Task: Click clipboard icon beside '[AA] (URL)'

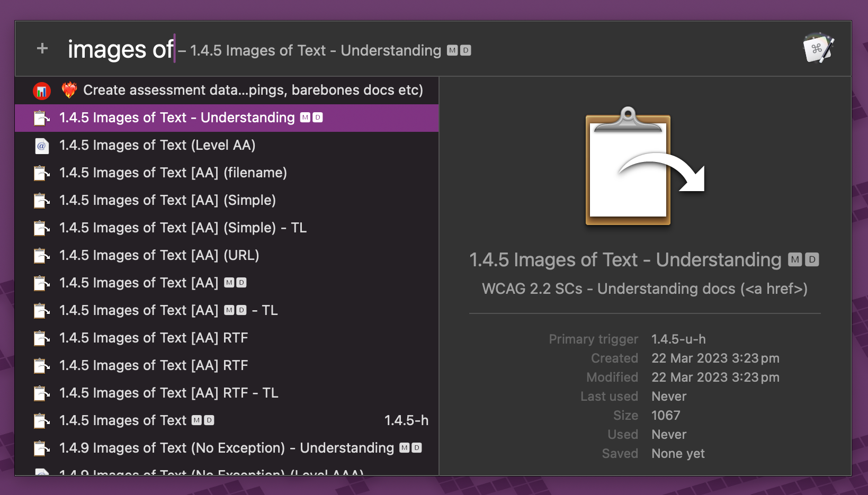Action: [42, 256]
